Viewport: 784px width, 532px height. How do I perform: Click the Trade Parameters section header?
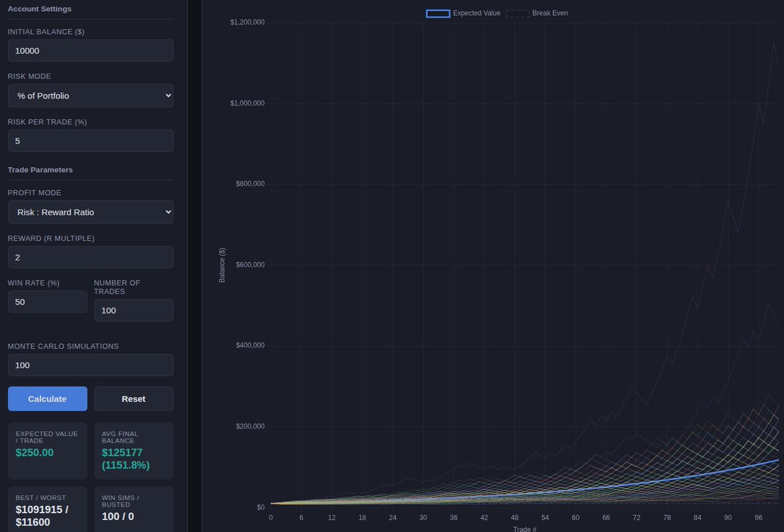39,170
